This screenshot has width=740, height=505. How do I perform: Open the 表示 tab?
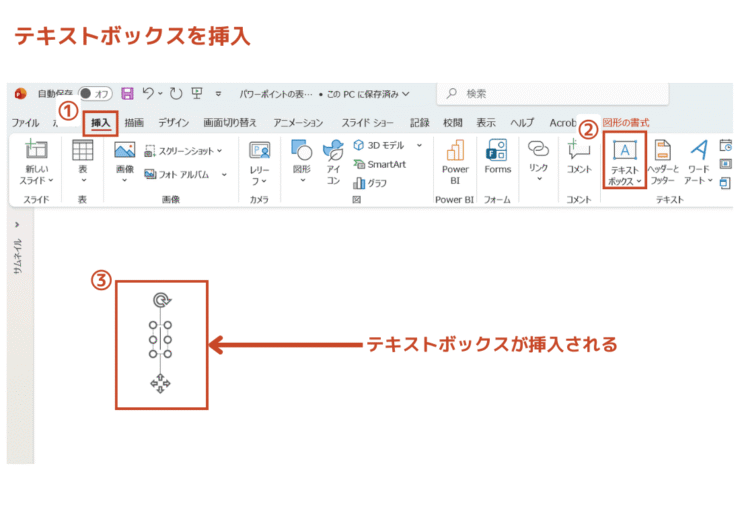[486, 123]
